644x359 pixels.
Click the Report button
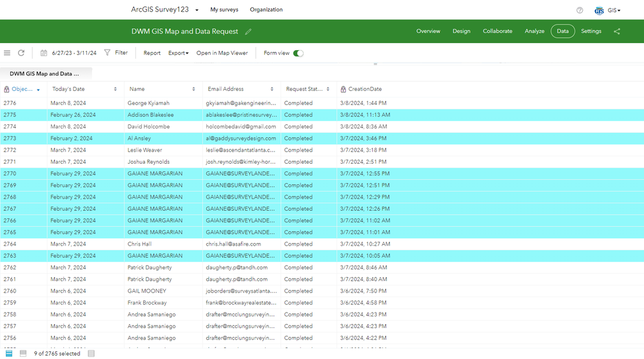tap(152, 53)
